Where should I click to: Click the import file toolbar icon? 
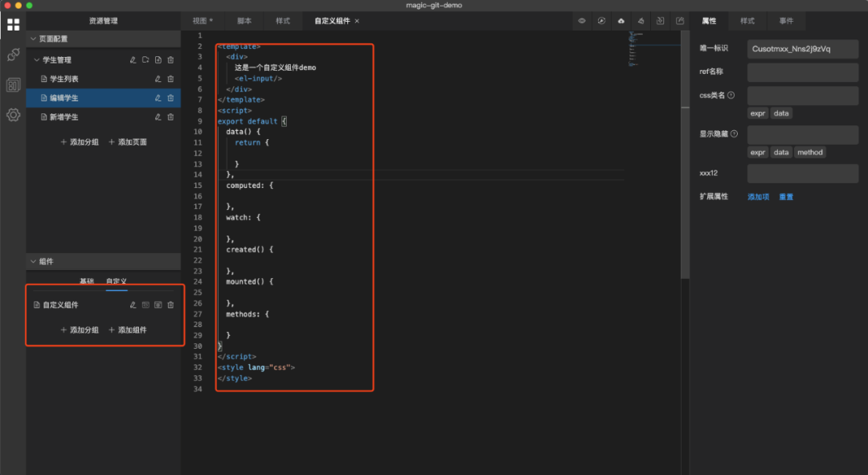(661, 21)
